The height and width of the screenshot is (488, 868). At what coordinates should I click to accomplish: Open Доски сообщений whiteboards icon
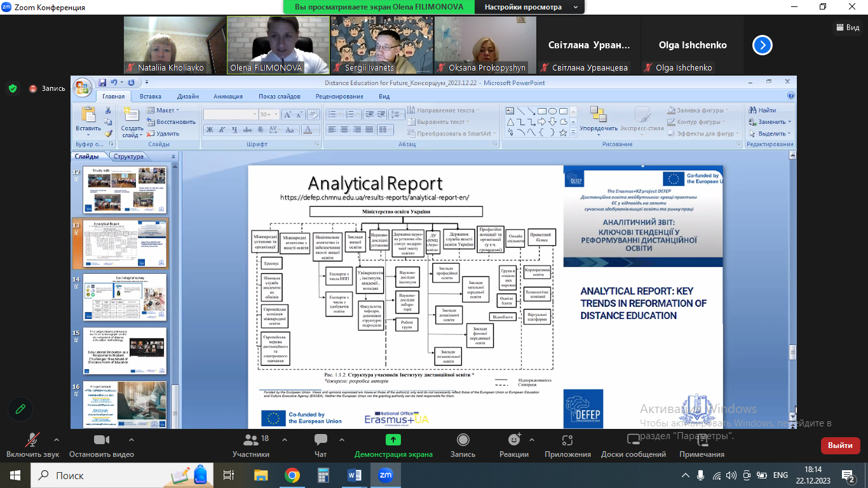tap(633, 440)
